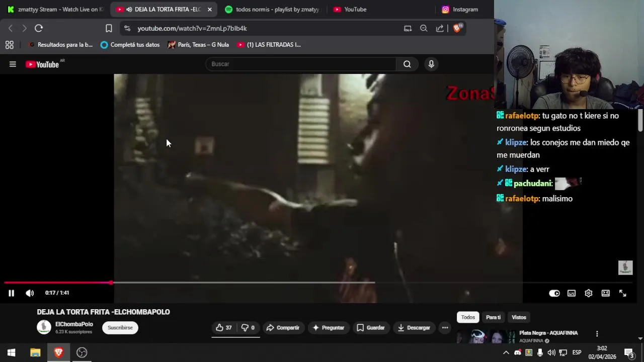Share page icon in address bar
Image resolution: width=644 pixels, height=362 pixels.
click(440, 29)
